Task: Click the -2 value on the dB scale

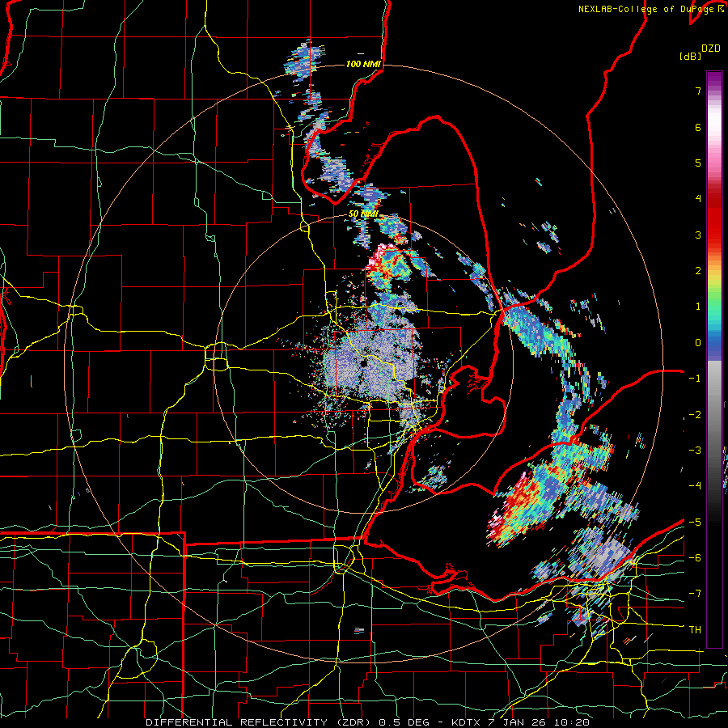Action: [x=695, y=415]
